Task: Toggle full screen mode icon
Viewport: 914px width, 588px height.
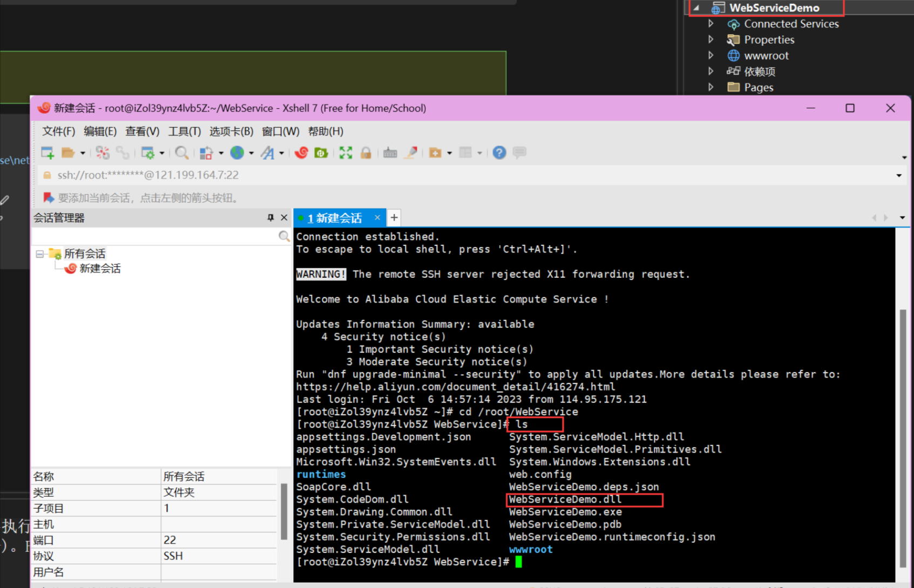Action: coord(346,153)
